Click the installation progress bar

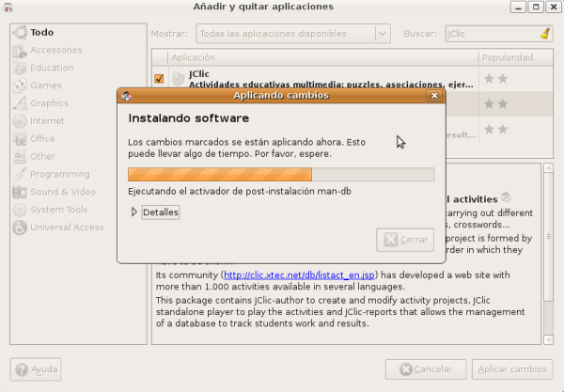coord(280,174)
